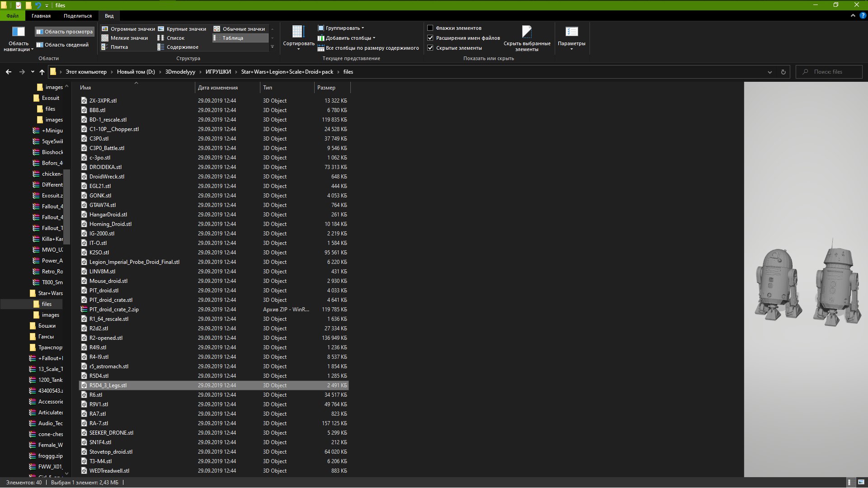This screenshot has height=488, width=868.
Task: Toggle file name extensions checkbox
Action: (x=430, y=38)
